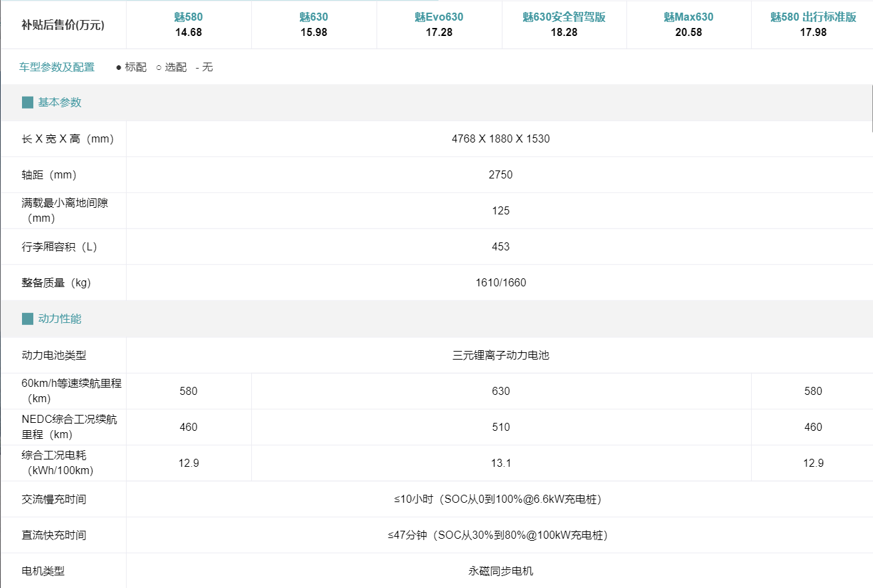Open the 车型参数及配置 tab
This screenshot has height=588, width=873.
[x=55, y=67]
